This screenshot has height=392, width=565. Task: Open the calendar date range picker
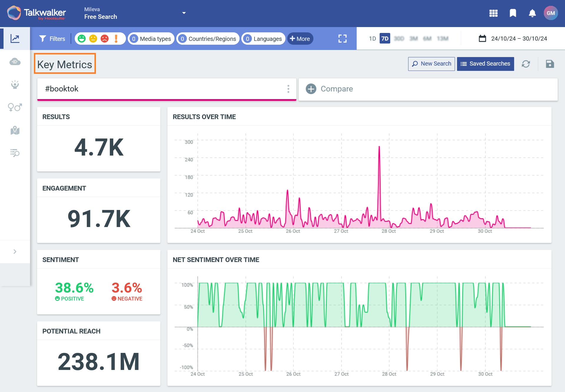tap(513, 39)
